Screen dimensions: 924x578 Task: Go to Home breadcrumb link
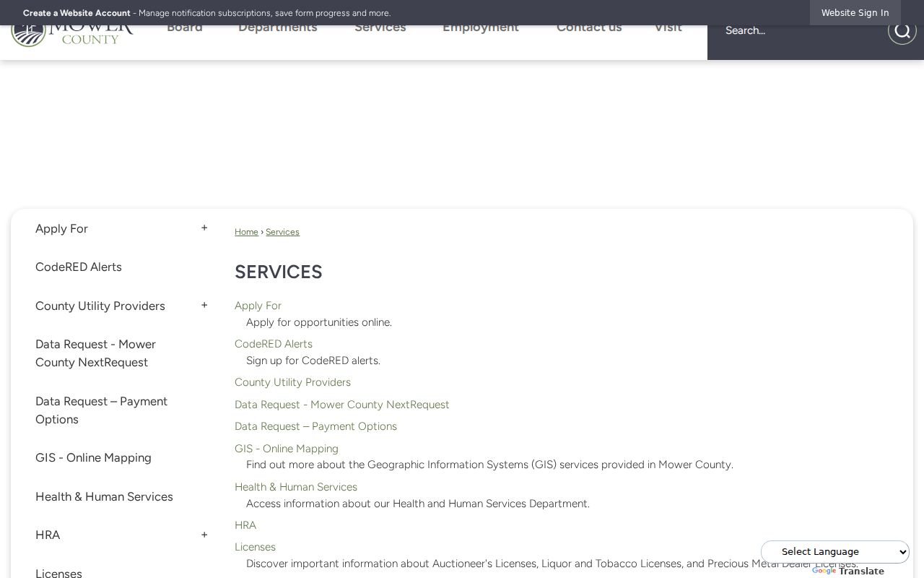(x=246, y=232)
